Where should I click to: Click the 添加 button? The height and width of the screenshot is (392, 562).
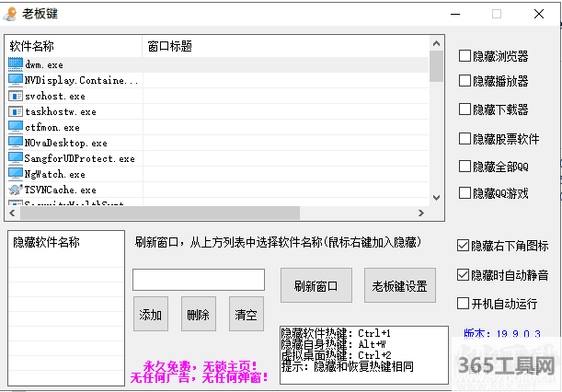(150, 315)
